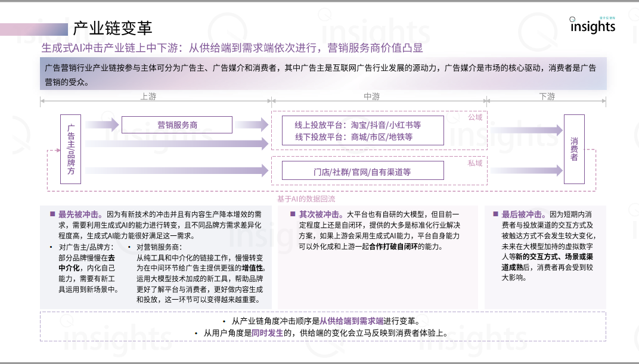Click the bold text 新的交互方式、场景或渠
This screenshot has width=639, height=364.
click(x=554, y=257)
